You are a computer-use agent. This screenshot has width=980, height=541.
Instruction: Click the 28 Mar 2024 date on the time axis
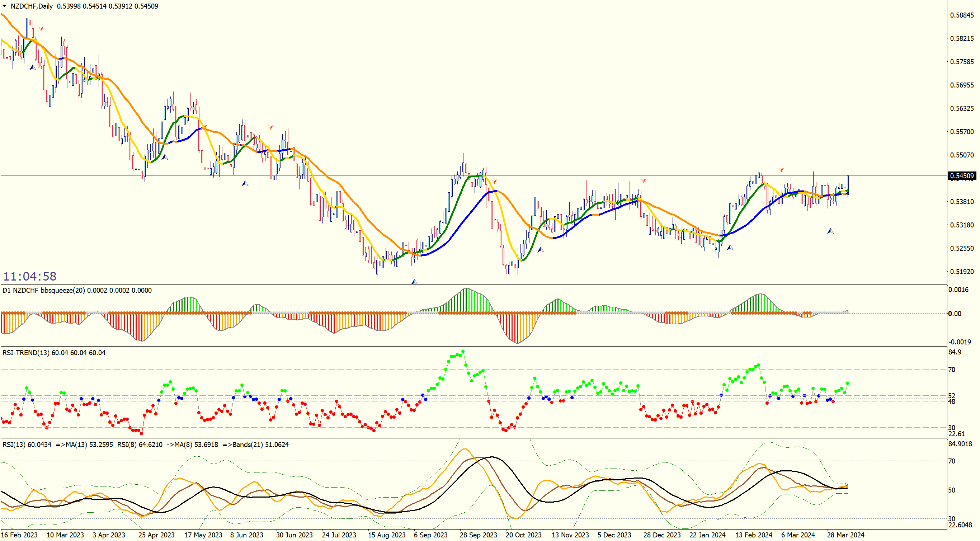[x=845, y=535]
